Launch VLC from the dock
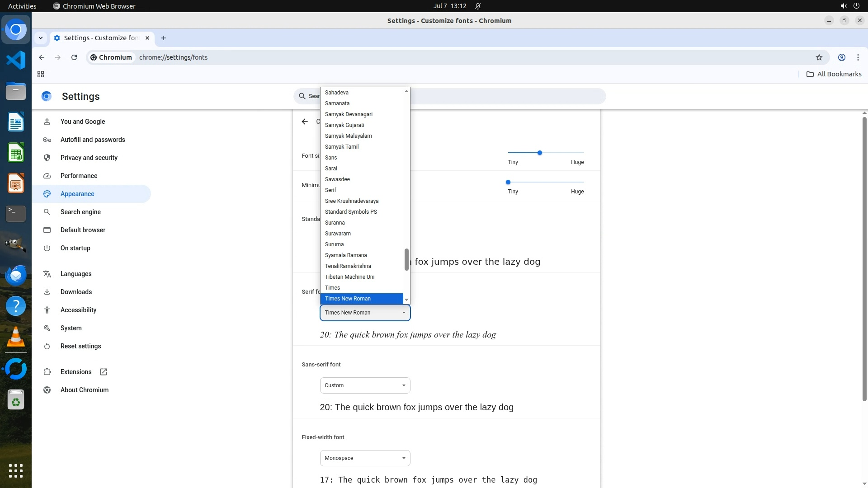The width and height of the screenshot is (868, 488). pos(16,337)
